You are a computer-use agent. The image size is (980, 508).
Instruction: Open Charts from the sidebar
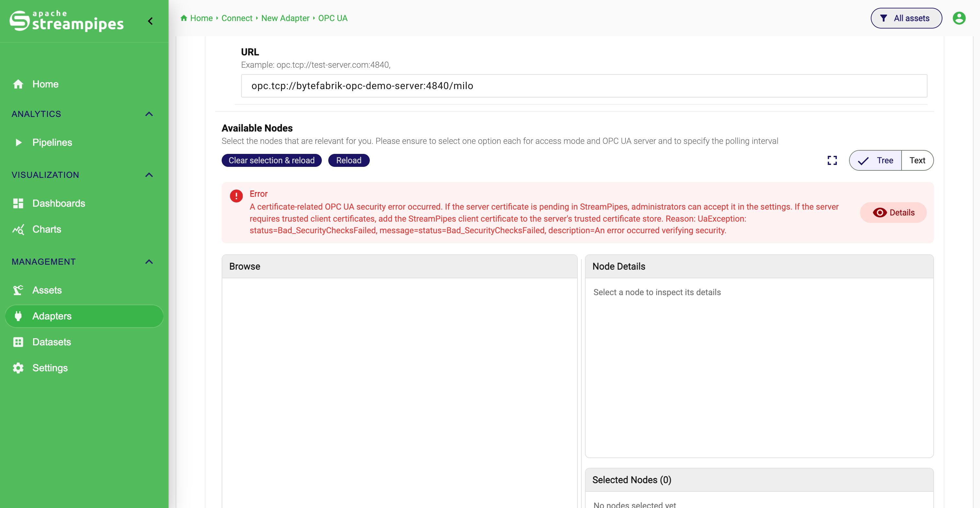pos(85,229)
